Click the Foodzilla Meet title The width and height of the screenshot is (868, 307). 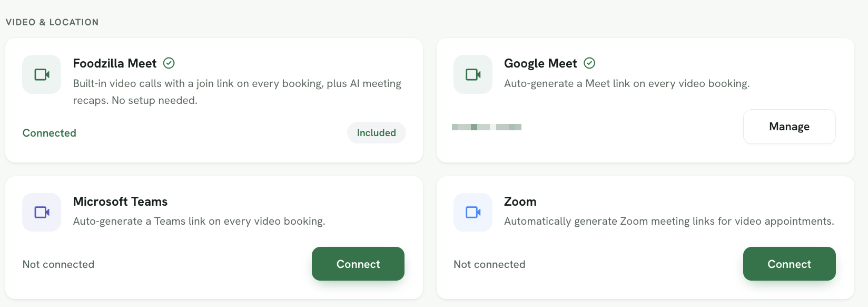point(115,63)
